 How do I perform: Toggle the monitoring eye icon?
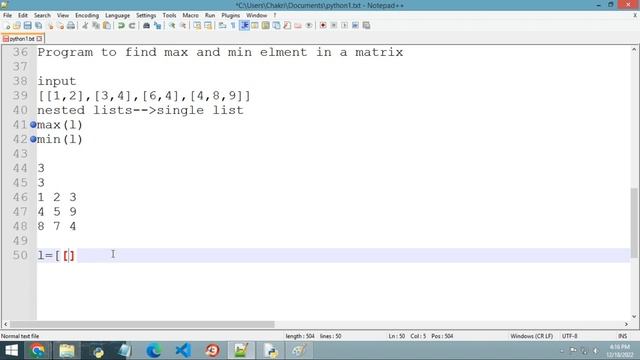pos(309,26)
